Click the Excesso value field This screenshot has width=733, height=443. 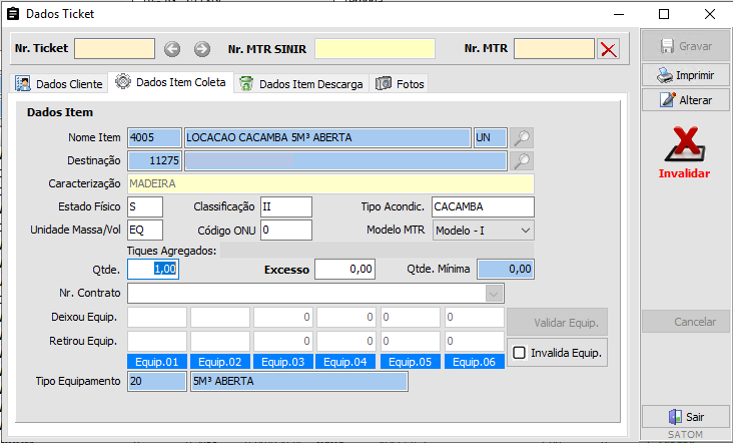pos(345,269)
